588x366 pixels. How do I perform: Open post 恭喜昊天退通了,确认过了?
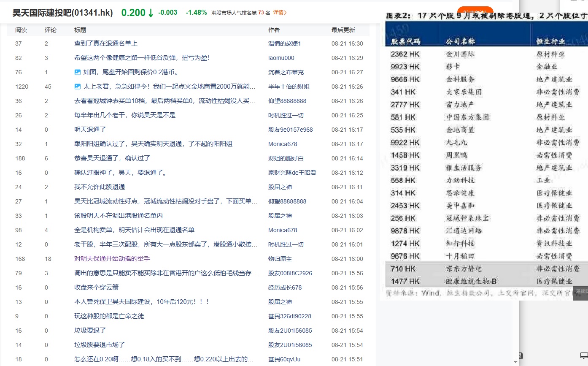coord(112,158)
